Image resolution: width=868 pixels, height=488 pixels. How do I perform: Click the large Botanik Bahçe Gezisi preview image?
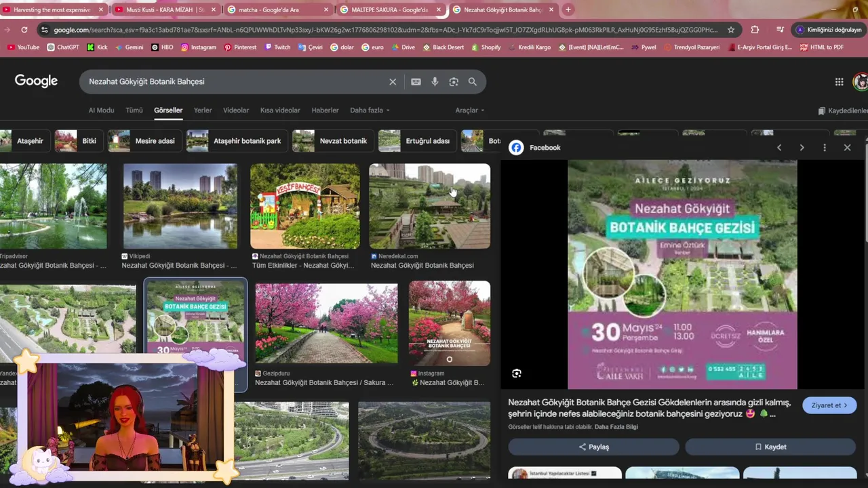(x=682, y=274)
